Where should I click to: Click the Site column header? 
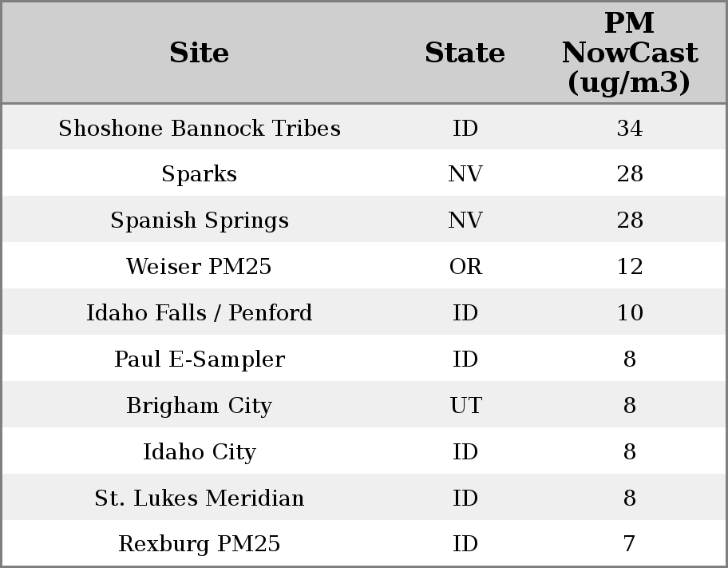[199, 53]
